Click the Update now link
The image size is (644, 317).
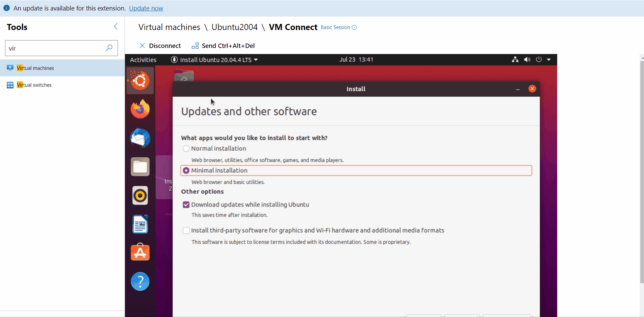click(x=146, y=8)
